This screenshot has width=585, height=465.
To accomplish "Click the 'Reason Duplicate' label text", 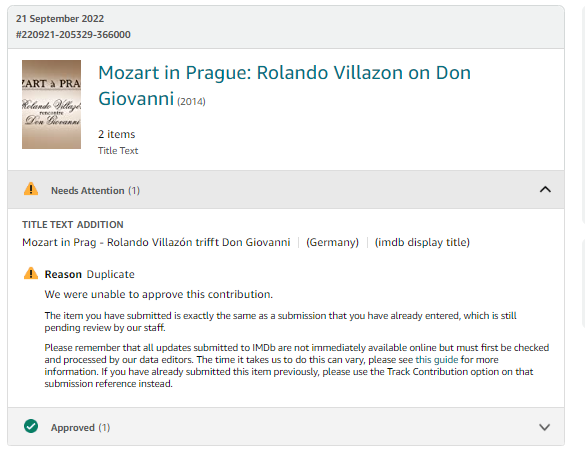I will click(x=90, y=274).
